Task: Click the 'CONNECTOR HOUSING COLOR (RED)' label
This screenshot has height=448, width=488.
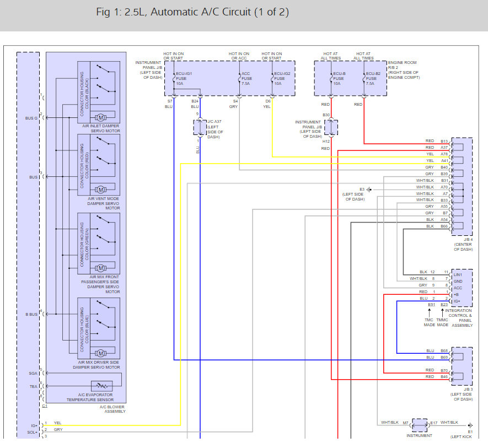Action: pyautogui.click(x=84, y=165)
